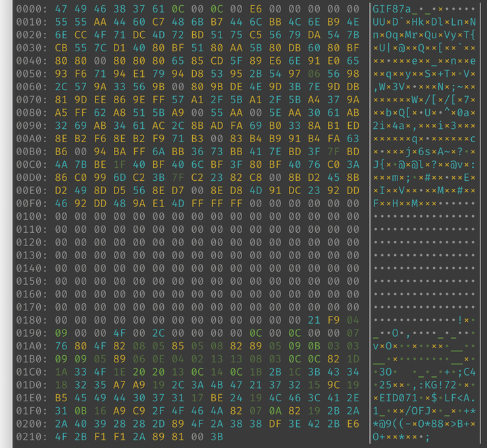Select the offset label 0000:
The image size is (487, 448).
[x=32, y=9]
